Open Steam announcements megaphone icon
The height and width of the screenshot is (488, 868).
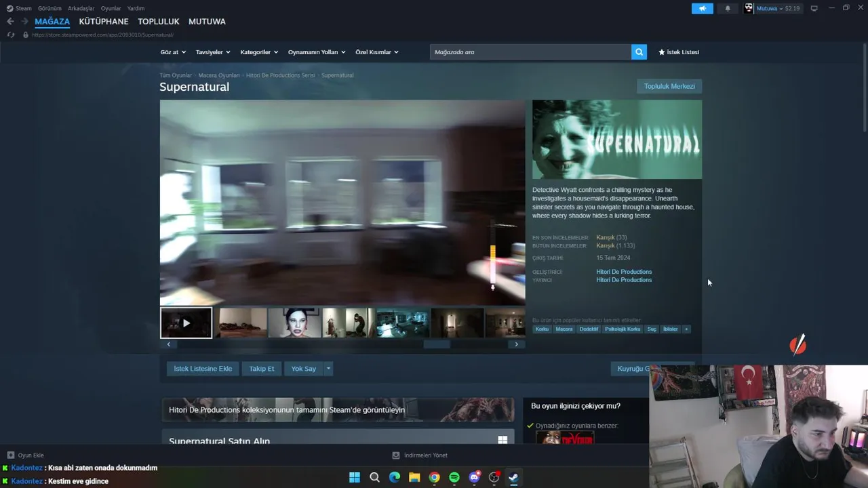pyautogui.click(x=702, y=8)
